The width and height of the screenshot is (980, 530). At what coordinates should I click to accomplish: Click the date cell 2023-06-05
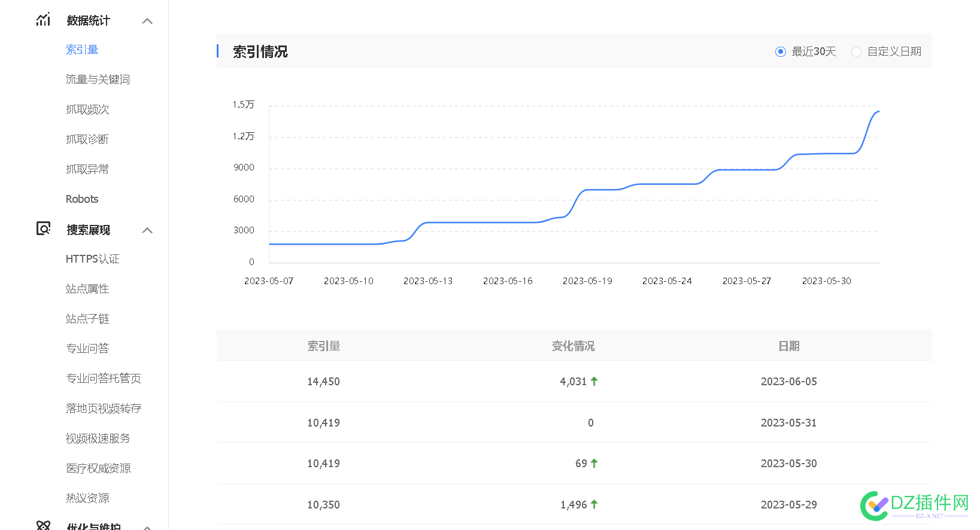pos(789,382)
